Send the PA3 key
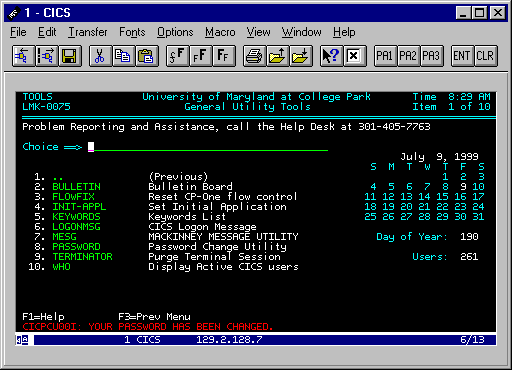 431,56
